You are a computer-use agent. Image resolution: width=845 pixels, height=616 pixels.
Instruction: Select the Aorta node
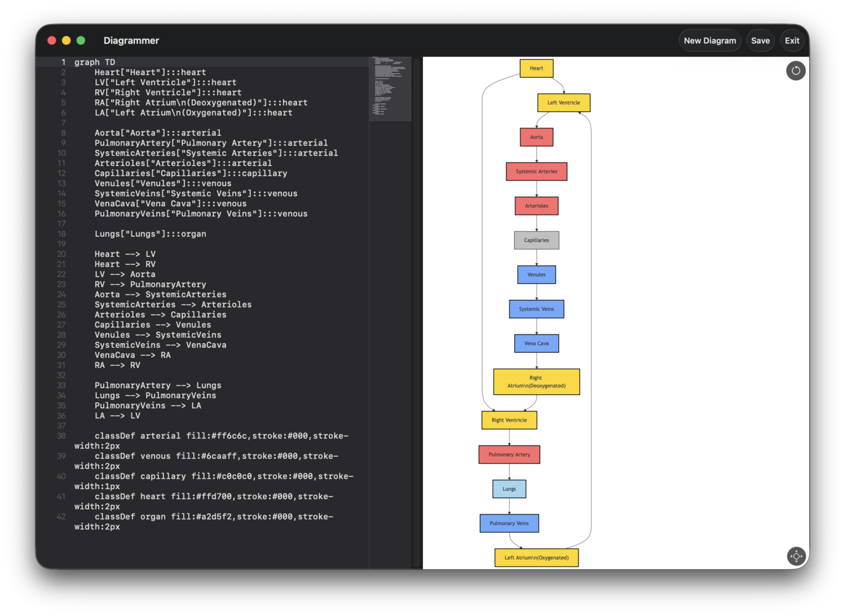(536, 137)
